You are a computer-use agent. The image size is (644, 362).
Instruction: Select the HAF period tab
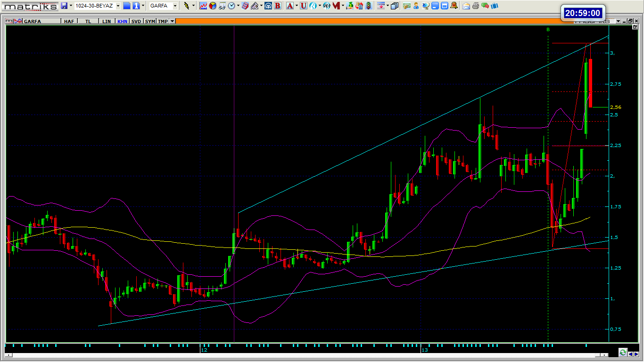[69, 21]
